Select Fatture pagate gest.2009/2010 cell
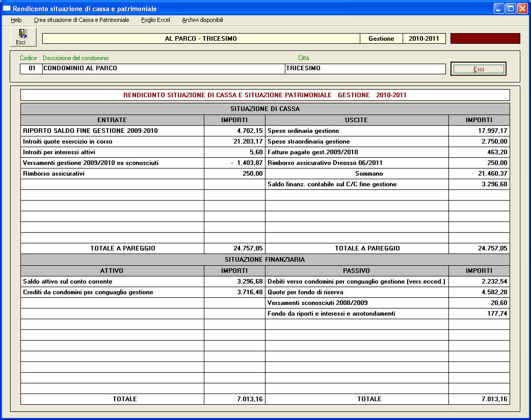This screenshot has width=531, height=420. click(357, 152)
